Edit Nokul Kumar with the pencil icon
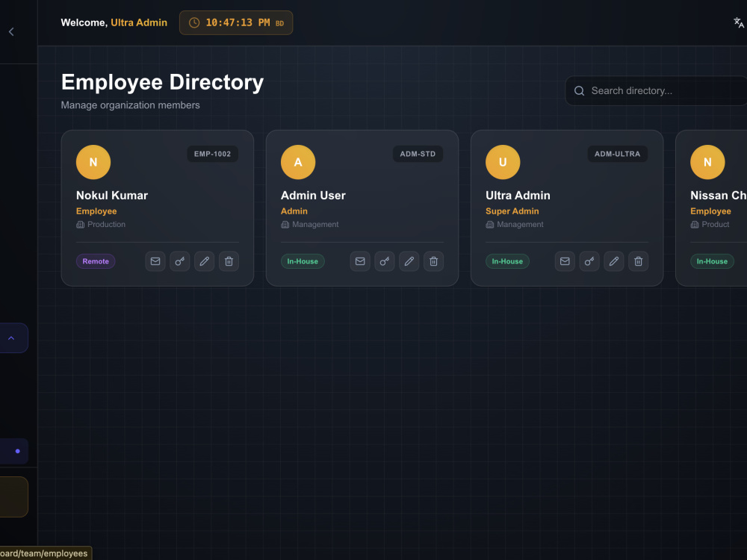 tap(205, 261)
